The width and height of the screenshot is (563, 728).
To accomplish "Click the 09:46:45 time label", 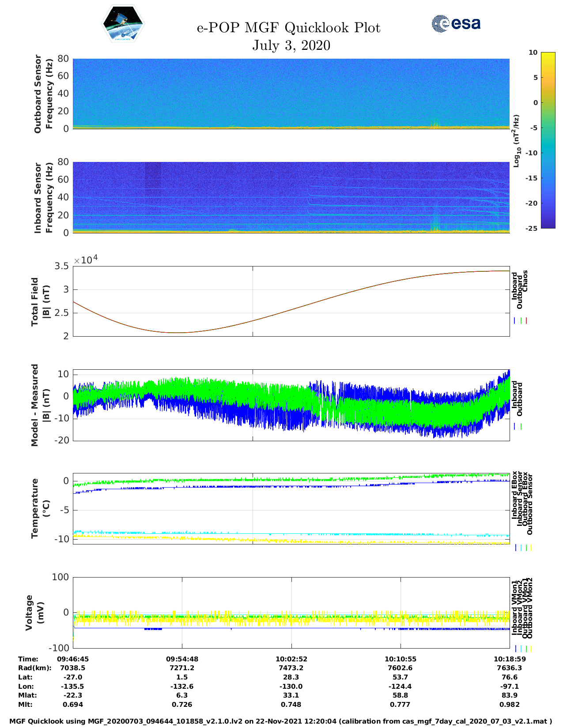I will [x=73, y=659].
